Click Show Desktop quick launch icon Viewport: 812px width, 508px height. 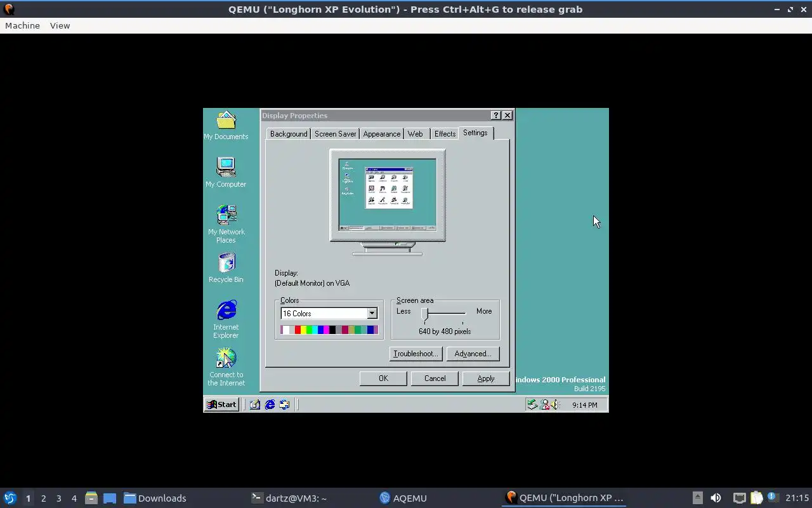pos(255,404)
